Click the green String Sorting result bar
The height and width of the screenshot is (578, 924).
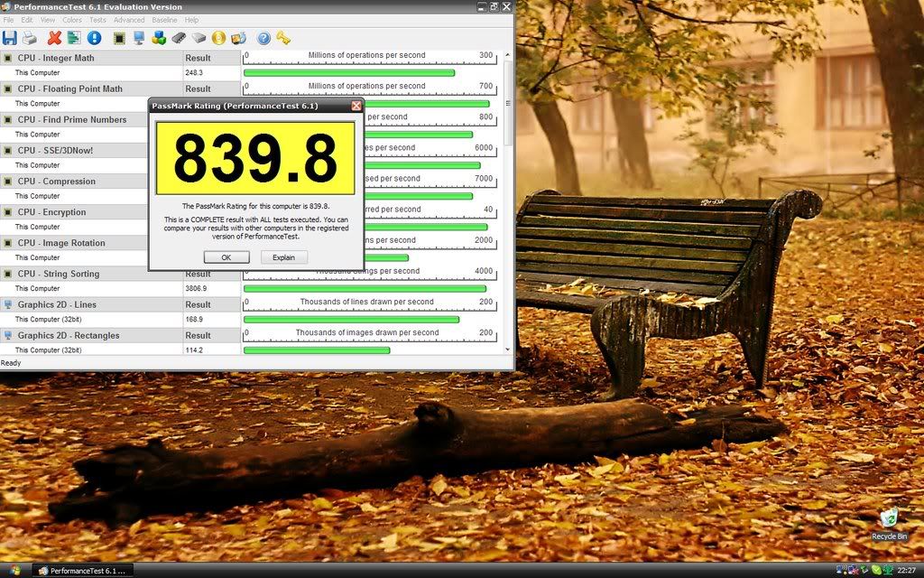coord(365,289)
